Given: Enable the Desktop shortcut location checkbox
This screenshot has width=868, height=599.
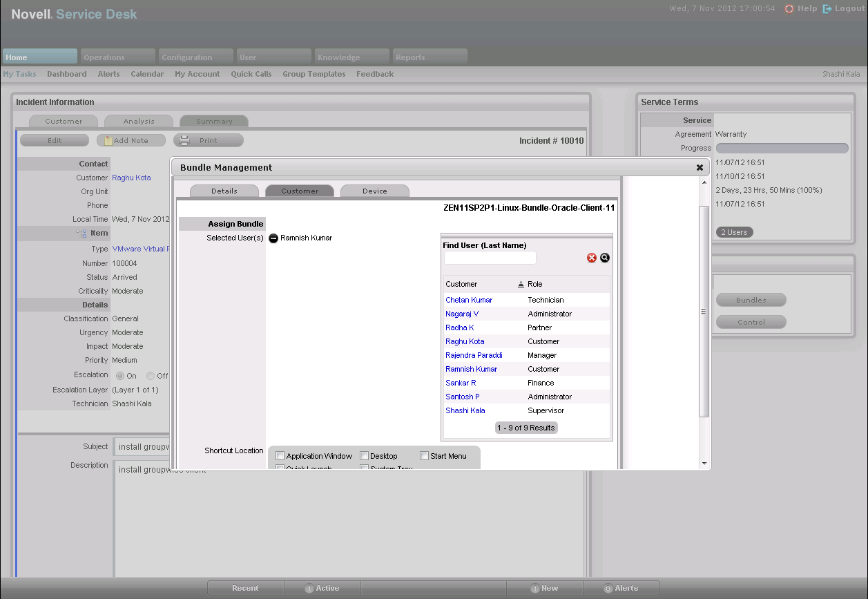Looking at the screenshot, I should pos(364,456).
